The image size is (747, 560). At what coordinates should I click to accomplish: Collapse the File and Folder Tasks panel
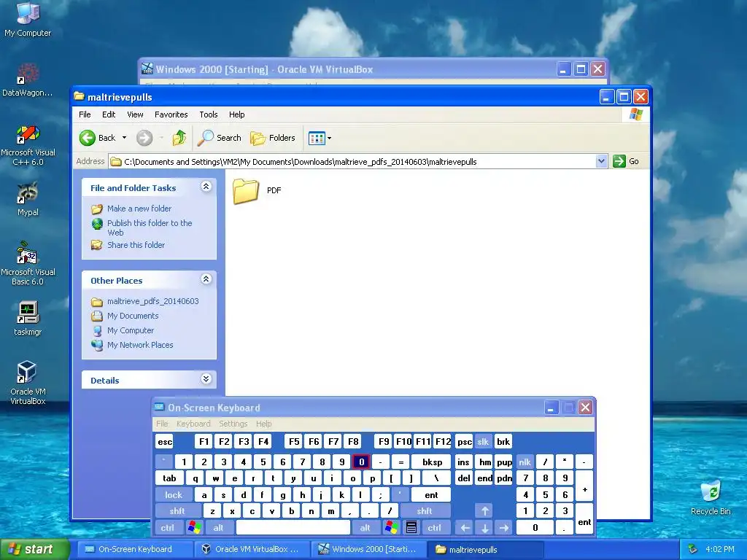[x=206, y=187]
